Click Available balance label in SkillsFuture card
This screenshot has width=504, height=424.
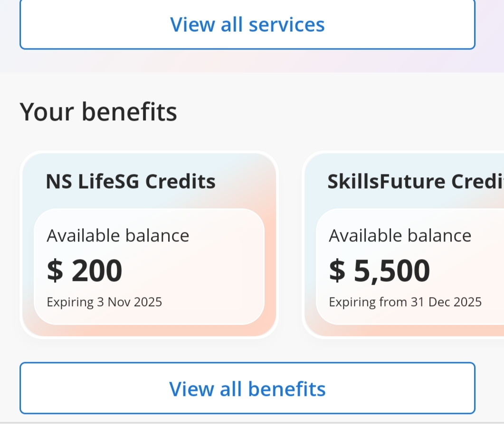tap(400, 235)
